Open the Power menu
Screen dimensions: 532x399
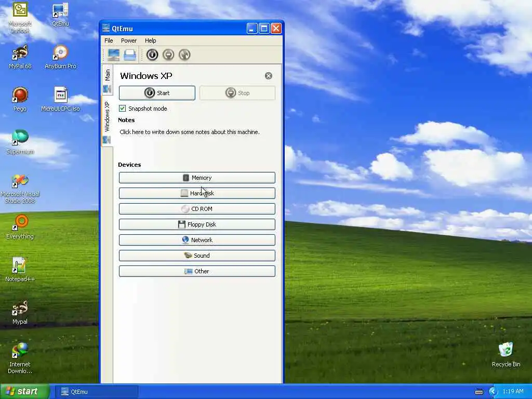point(129,41)
